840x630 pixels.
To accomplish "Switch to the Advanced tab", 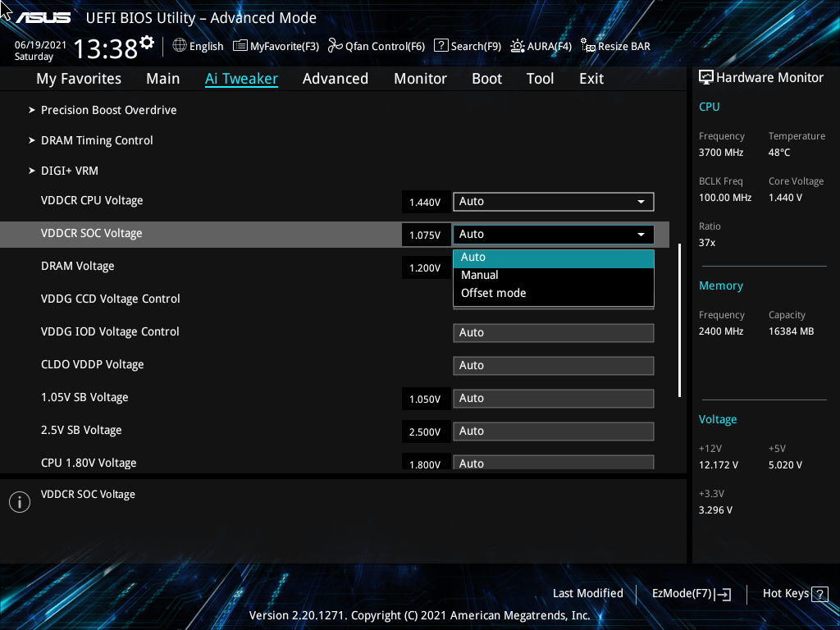I will pos(336,78).
